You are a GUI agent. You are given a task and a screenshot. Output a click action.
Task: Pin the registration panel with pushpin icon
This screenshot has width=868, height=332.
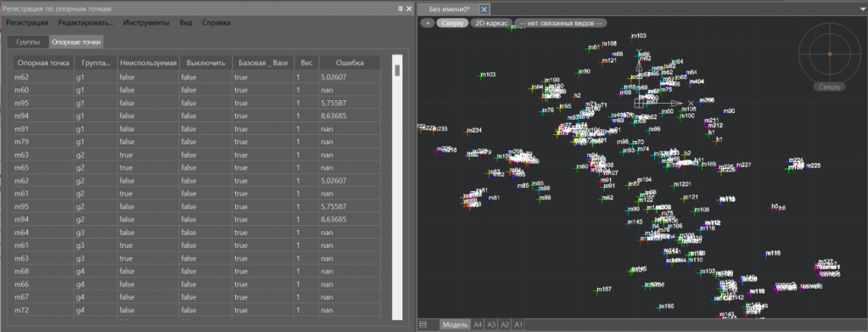coord(400,8)
